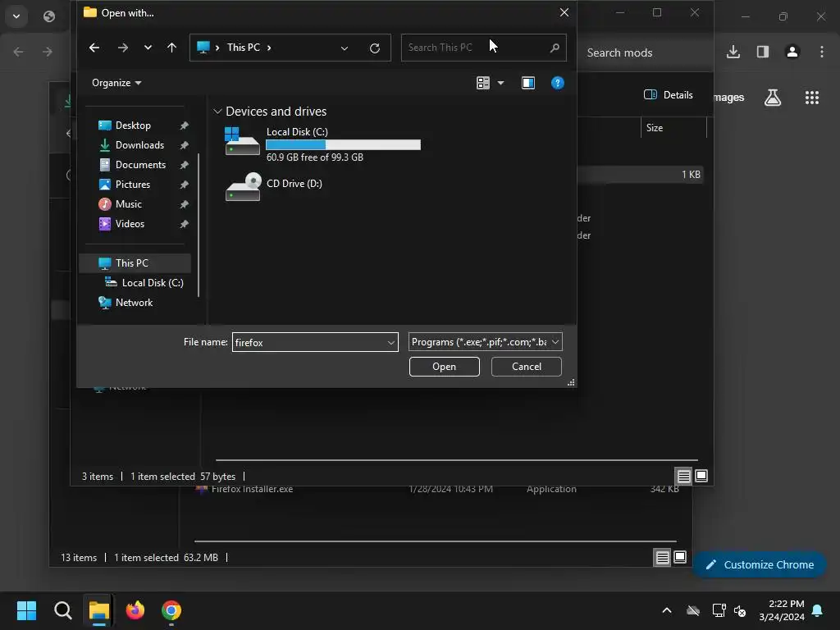Toggle the preview pane
The height and width of the screenshot is (630, 840).
click(x=528, y=83)
